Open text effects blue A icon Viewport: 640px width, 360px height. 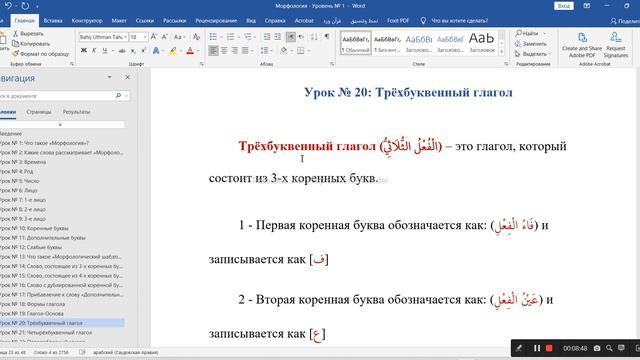(x=156, y=51)
